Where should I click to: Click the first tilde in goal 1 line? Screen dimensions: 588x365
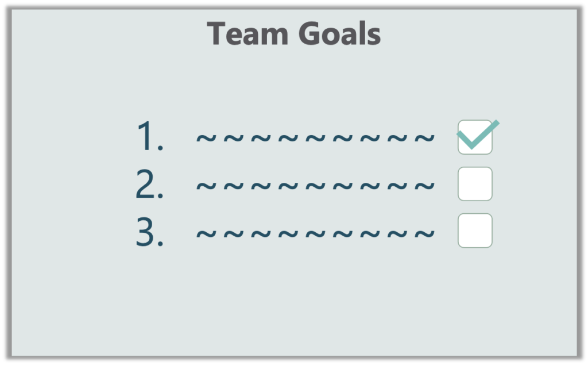(206, 138)
